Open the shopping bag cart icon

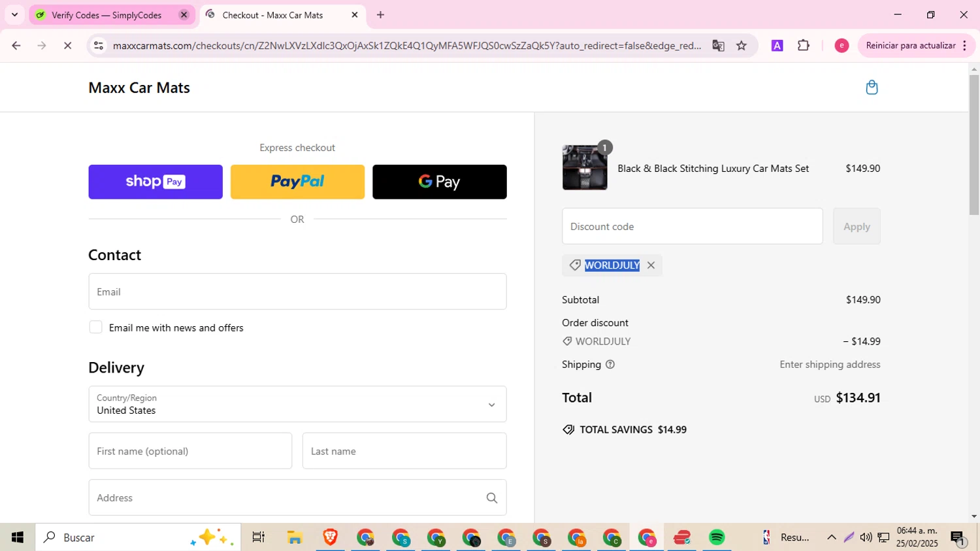click(x=872, y=88)
